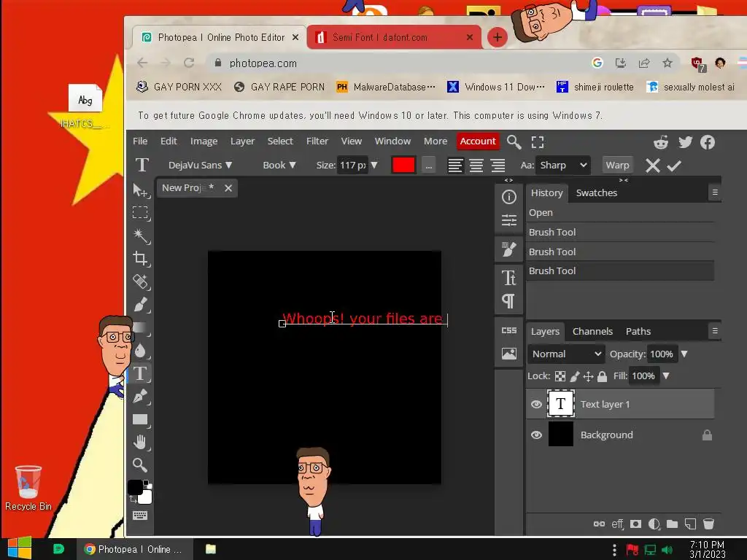Open the Paragraph panel icon

(x=508, y=301)
